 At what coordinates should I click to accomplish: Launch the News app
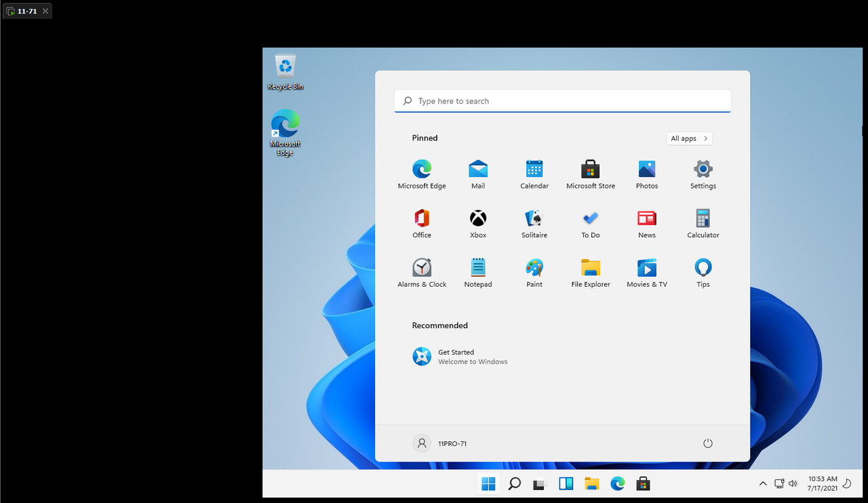tap(647, 224)
